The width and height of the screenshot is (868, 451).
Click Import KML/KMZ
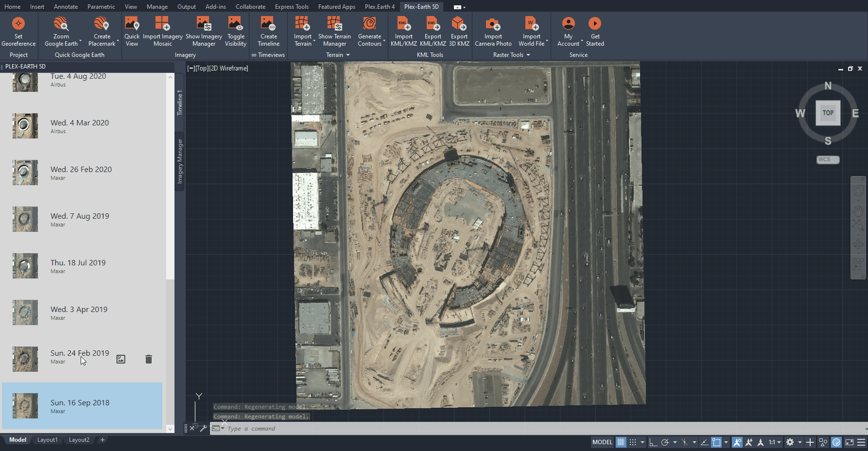(x=403, y=32)
